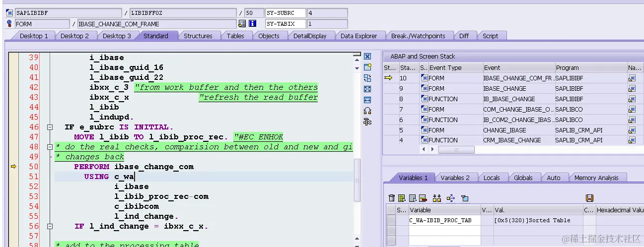Viewport: 644px width, 247px height.
Task: Switch to the Desktop 3 tab
Action: pos(117,36)
